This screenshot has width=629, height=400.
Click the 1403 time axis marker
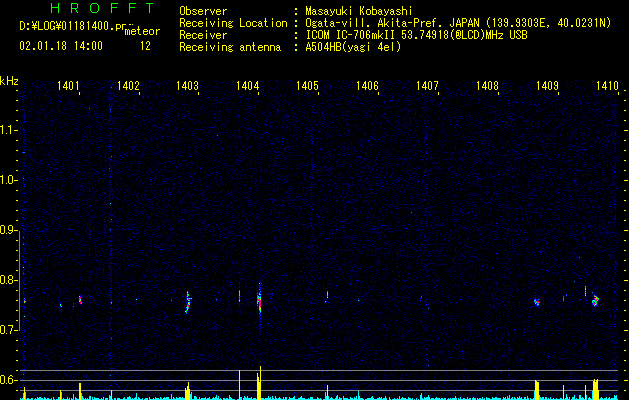[187, 85]
